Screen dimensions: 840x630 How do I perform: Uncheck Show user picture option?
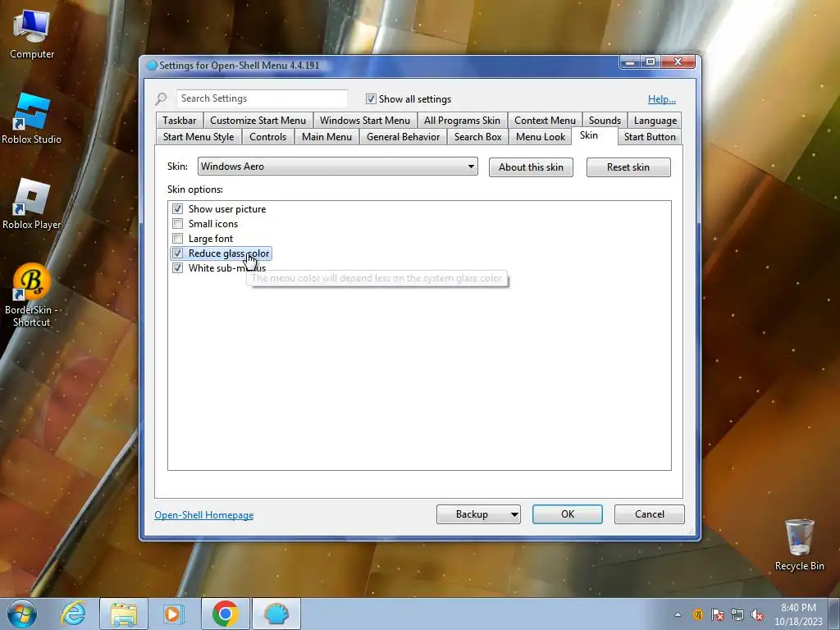coord(178,209)
